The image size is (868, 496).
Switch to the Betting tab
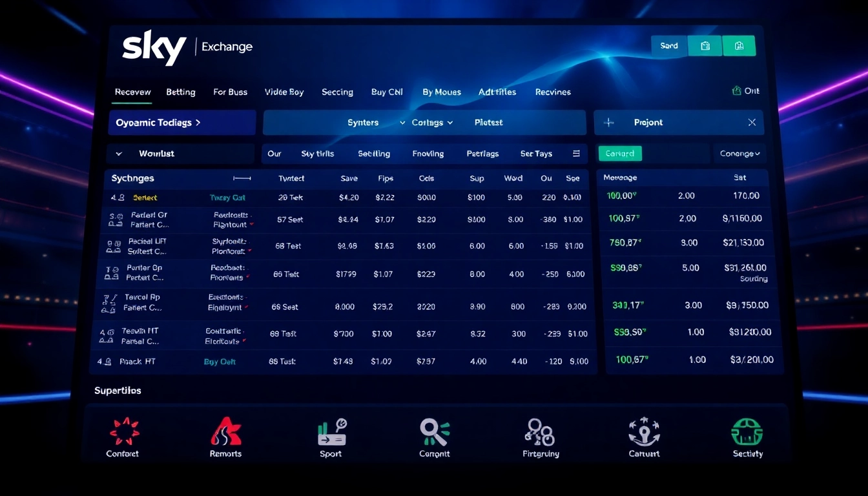coord(181,92)
